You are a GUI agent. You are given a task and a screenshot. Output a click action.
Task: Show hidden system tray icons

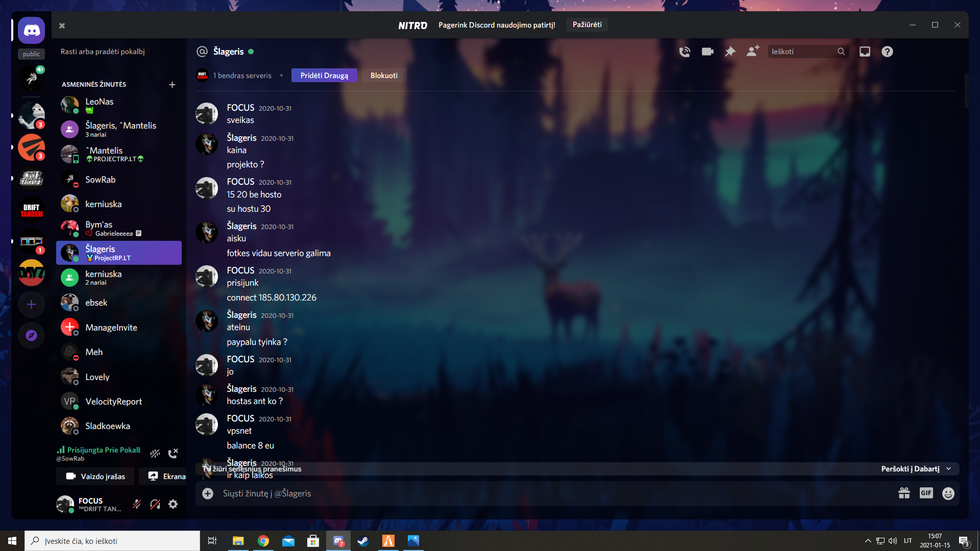[868, 541]
